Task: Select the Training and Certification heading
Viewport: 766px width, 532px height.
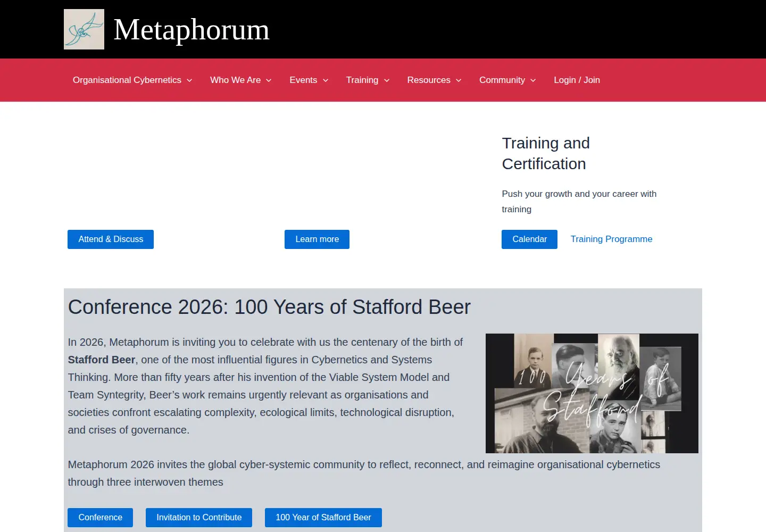Action: coord(546,153)
